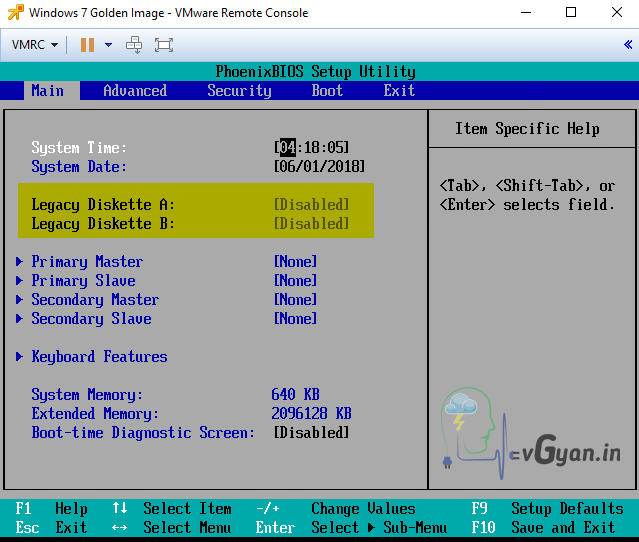Maximize the VMware Remote Console window

(571, 13)
